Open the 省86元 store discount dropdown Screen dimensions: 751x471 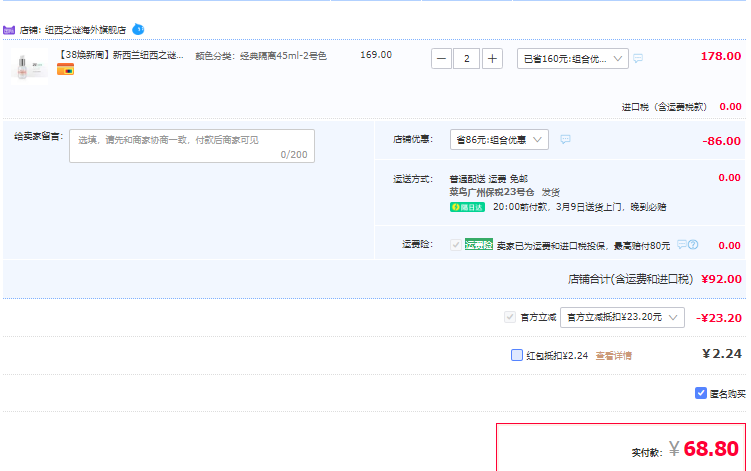coord(499,139)
